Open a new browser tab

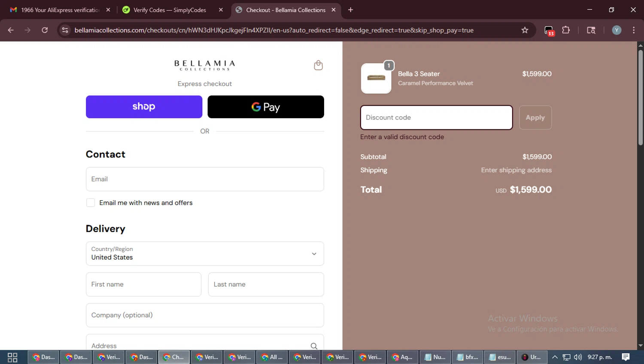(x=350, y=10)
